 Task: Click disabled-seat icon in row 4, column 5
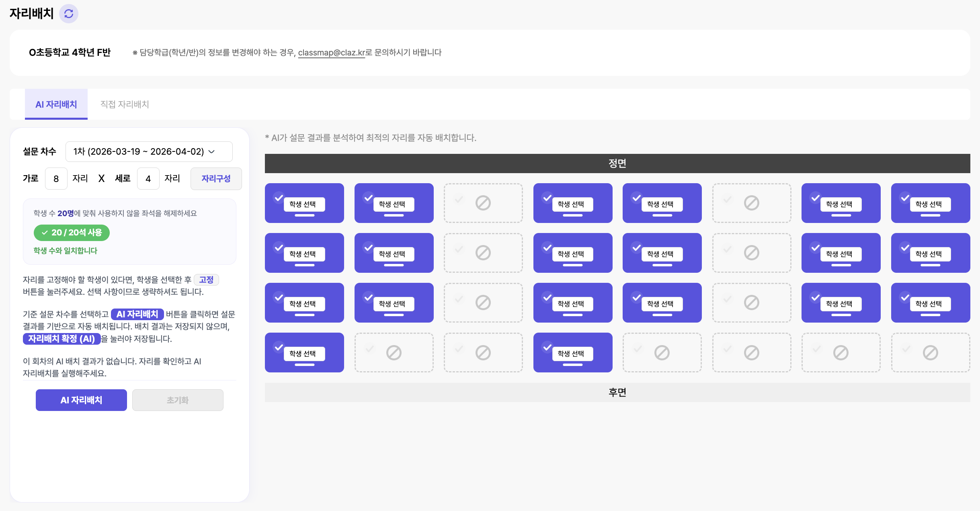[x=662, y=353]
